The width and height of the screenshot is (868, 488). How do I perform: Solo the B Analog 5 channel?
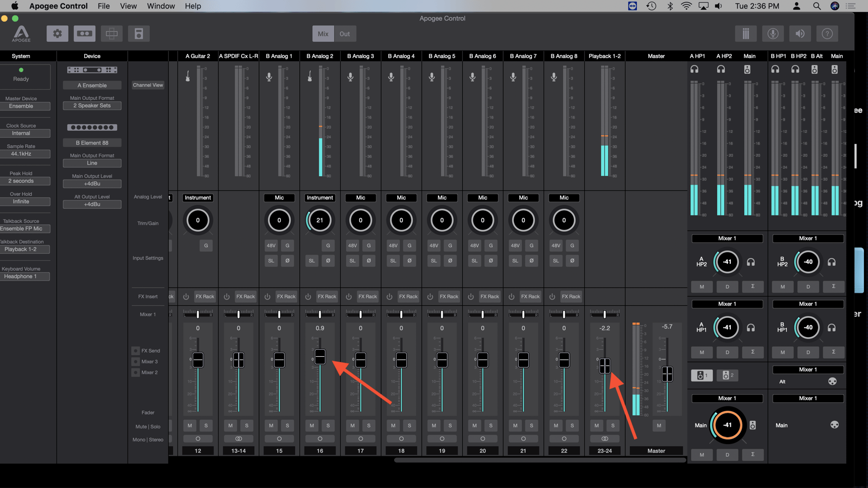(450, 425)
